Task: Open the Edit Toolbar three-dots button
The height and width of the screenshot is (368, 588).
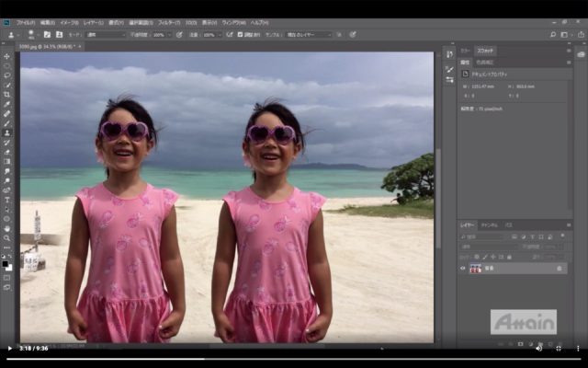Action: 6,247
